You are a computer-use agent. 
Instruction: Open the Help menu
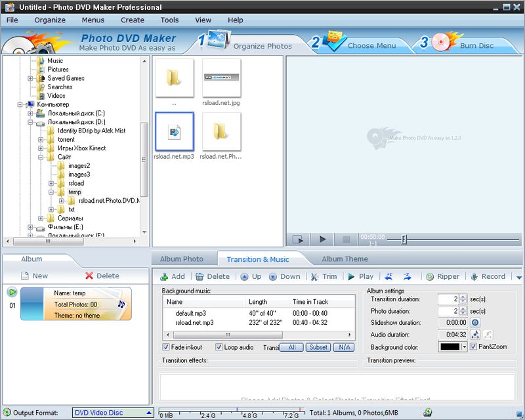point(236,20)
